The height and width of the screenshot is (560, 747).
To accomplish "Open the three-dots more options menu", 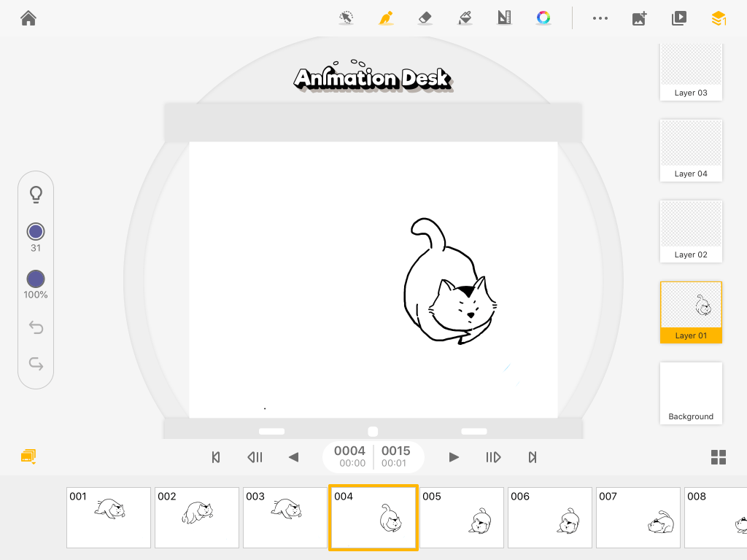I will 600,18.
